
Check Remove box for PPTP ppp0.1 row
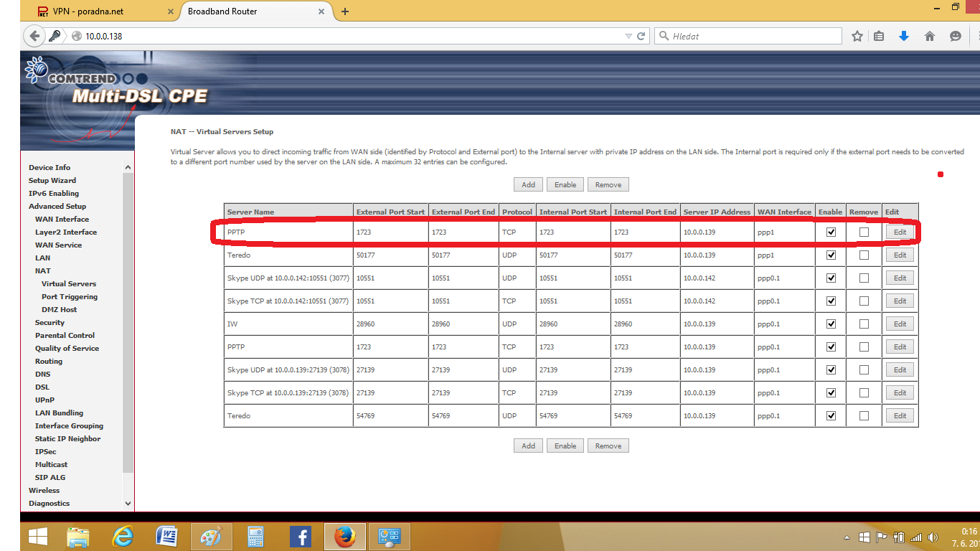864,347
